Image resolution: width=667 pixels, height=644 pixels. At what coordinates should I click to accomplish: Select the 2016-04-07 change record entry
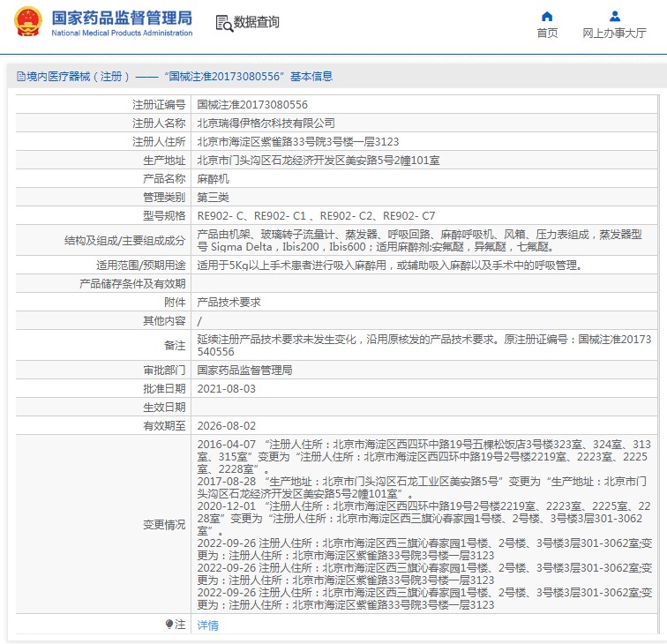424,457
